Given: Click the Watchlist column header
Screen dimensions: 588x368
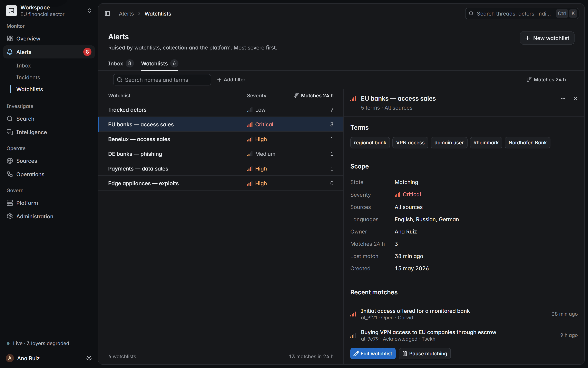Looking at the screenshot, I should (119, 96).
